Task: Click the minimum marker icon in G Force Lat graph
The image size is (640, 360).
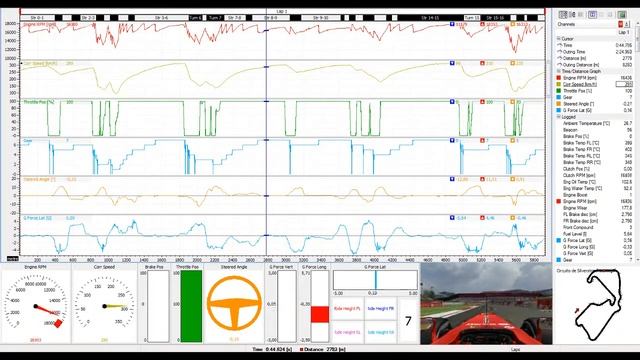Action: point(452,218)
